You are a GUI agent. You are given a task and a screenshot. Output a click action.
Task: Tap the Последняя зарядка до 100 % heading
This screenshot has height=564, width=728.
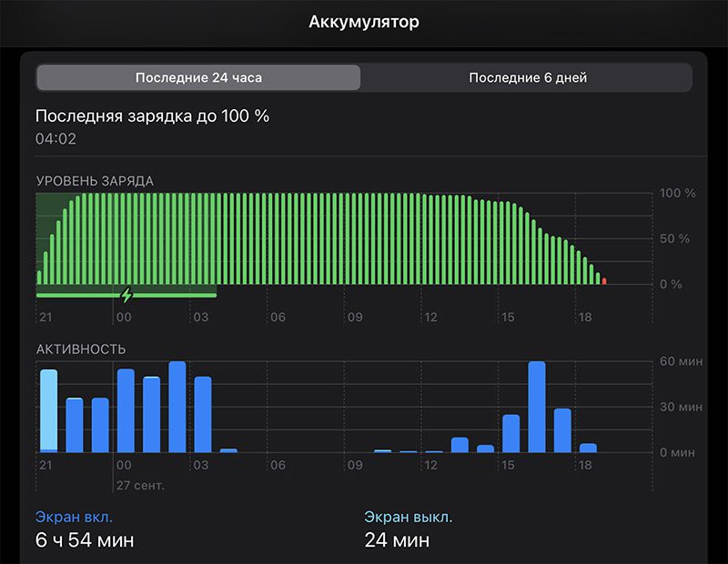(x=152, y=116)
